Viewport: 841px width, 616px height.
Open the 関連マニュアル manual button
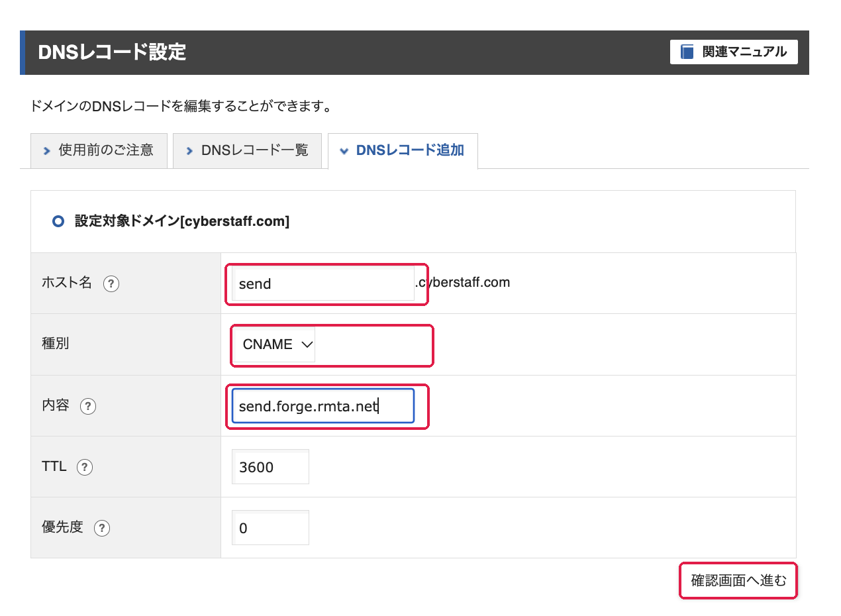click(734, 52)
